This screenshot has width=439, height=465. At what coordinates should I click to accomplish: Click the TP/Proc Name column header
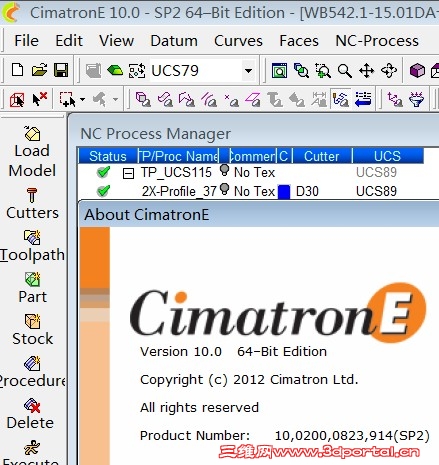[x=179, y=156]
